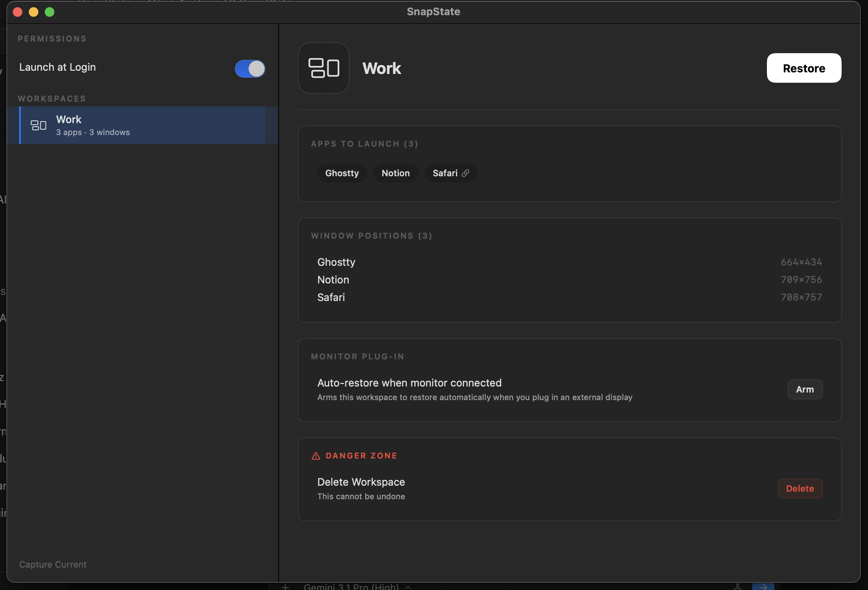Click 'Delete Workspace' label text

coord(361,482)
